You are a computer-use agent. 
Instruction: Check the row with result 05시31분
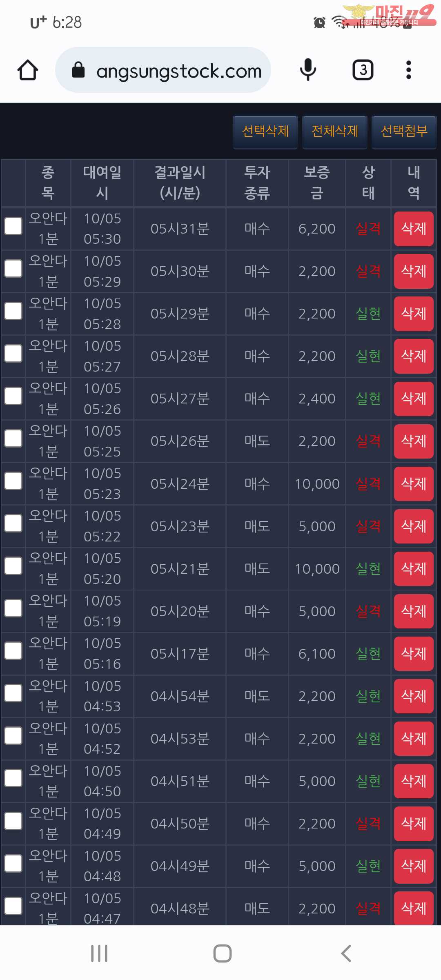coord(13,226)
